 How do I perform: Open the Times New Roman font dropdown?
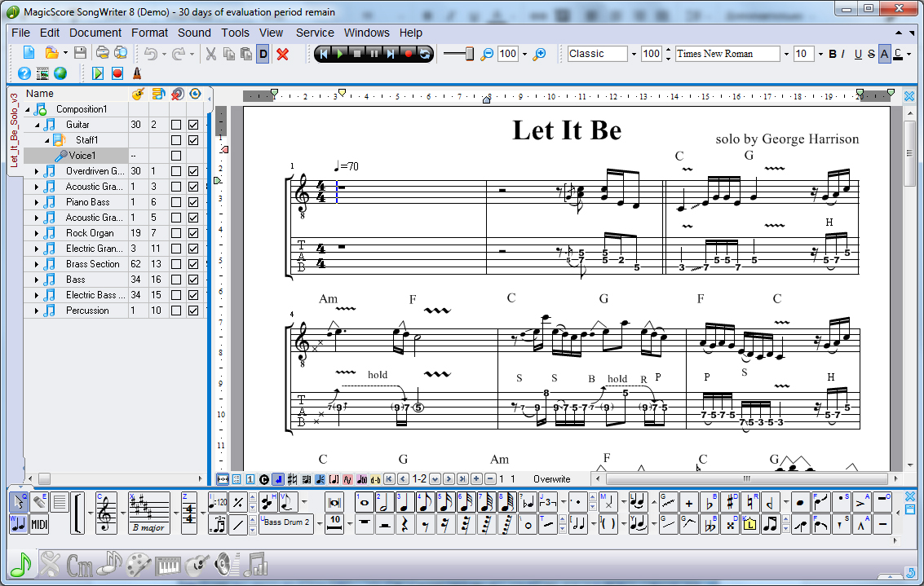pyautogui.click(x=786, y=54)
